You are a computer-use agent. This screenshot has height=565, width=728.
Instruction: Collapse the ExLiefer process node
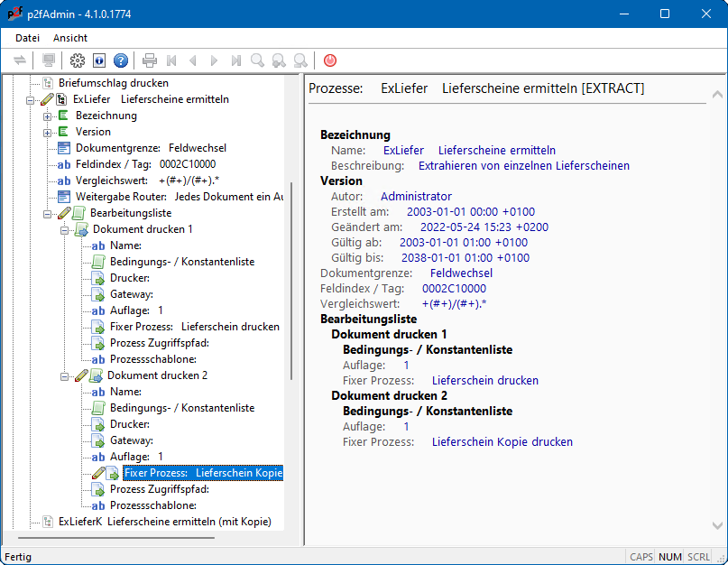(32, 100)
